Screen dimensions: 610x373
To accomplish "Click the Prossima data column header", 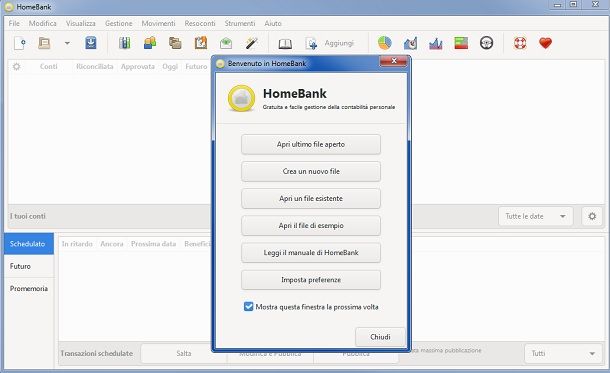I will (x=153, y=244).
